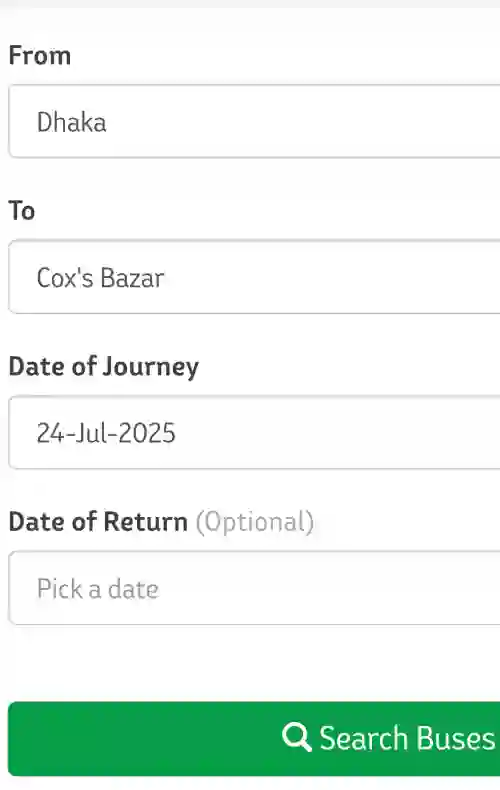Click the "To" field label

tap(22, 211)
